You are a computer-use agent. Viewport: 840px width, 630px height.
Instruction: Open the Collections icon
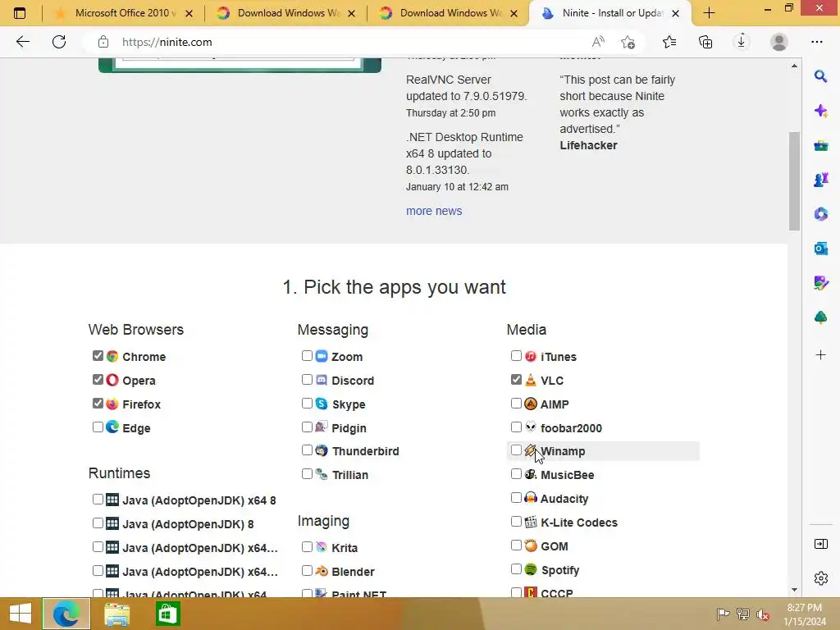705,42
